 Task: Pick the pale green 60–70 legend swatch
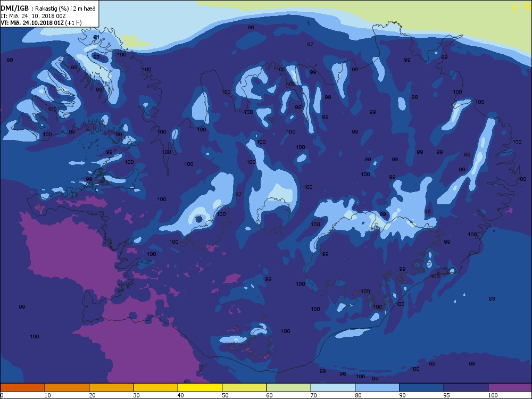(289, 387)
